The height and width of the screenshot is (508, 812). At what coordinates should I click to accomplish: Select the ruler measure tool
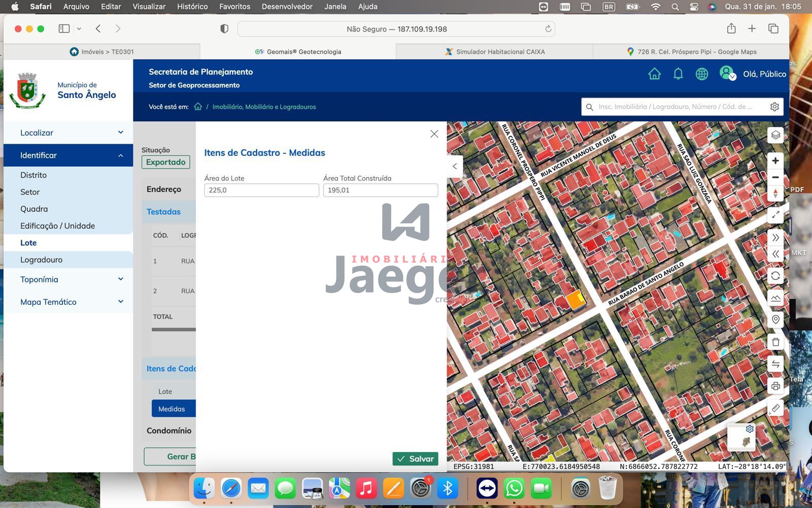(775, 408)
